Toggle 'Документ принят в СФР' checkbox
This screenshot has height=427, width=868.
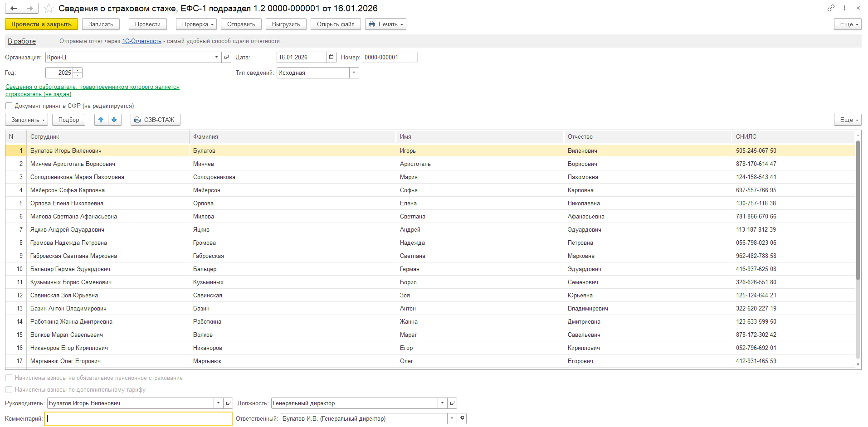[9, 106]
